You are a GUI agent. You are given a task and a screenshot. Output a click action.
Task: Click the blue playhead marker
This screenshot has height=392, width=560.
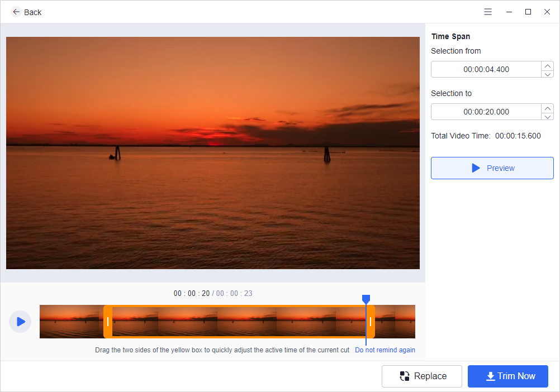pos(366,299)
